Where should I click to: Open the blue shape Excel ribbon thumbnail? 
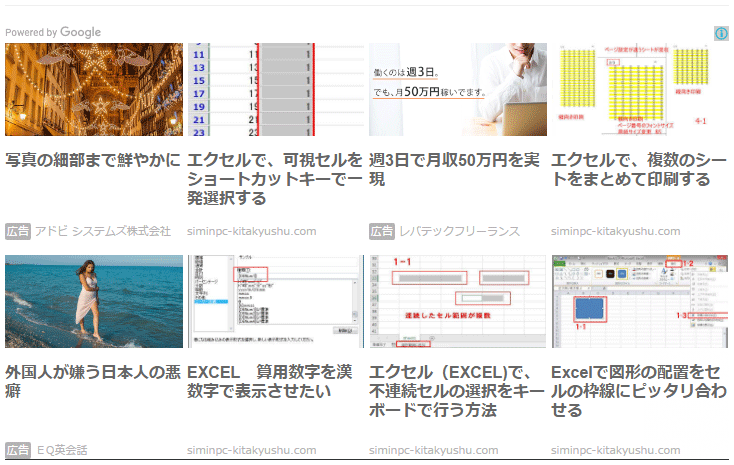tap(639, 302)
